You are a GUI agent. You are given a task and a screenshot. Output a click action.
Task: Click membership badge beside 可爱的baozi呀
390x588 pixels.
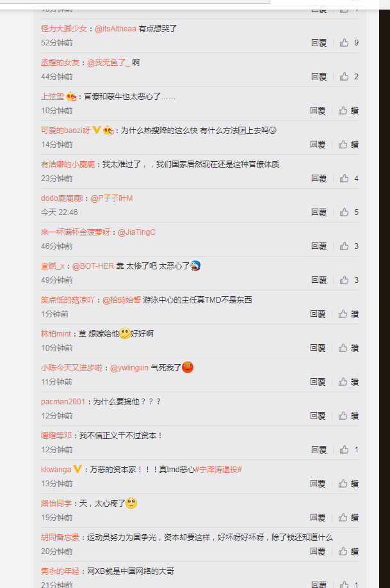tap(108, 130)
